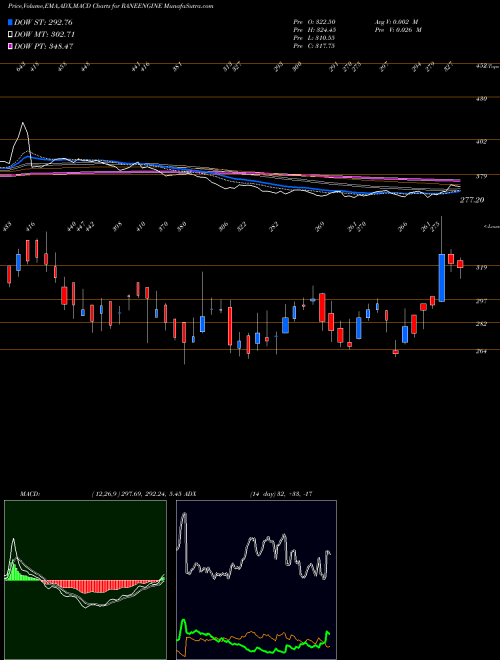The image size is (500, 660).
Task: Click the 'Pre C: 317.75' value
Action: 314,46
